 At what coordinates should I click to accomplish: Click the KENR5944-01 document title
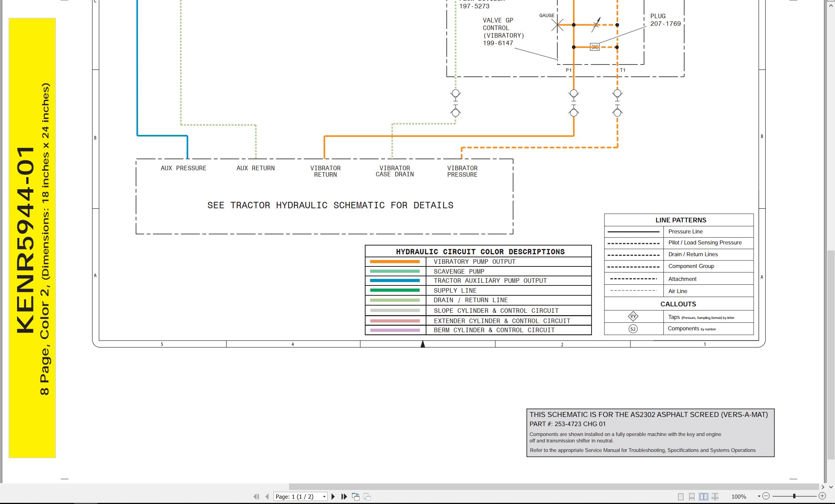click(26, 240)
